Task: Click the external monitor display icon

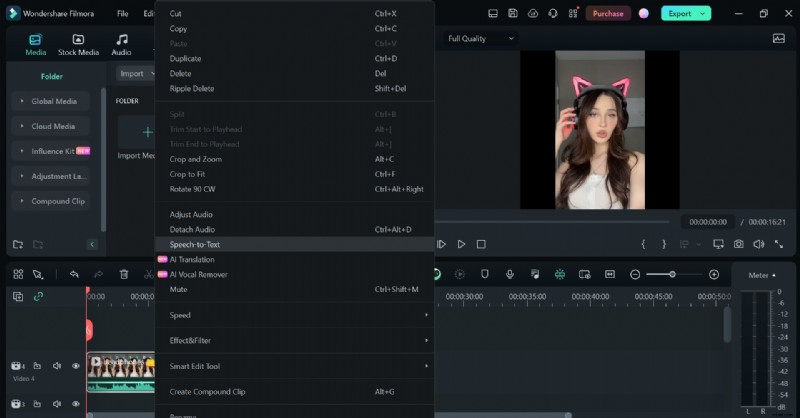Action: [718, 244]
